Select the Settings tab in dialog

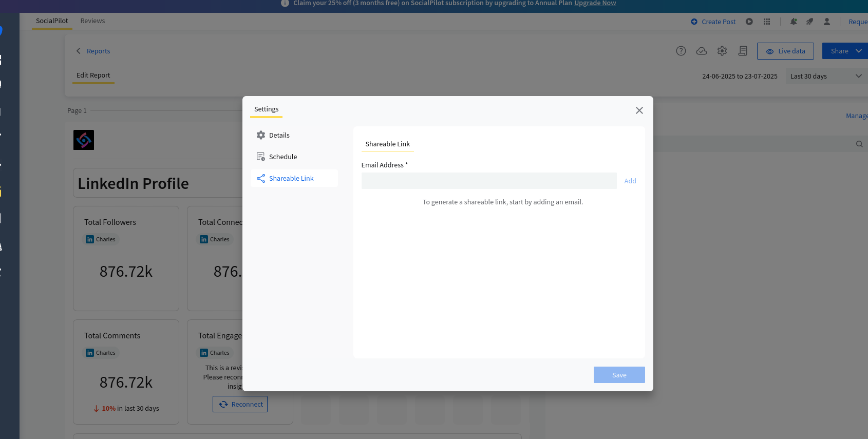pos(266,109)
